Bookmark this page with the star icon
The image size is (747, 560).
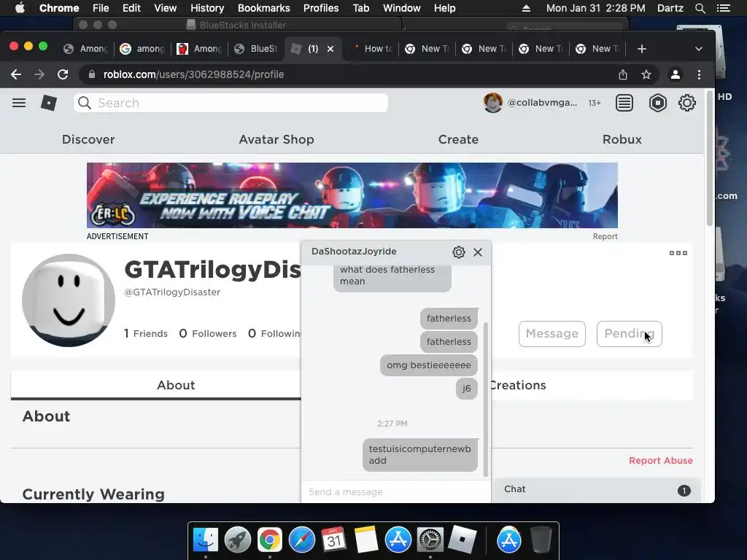[x=646, y=74]
